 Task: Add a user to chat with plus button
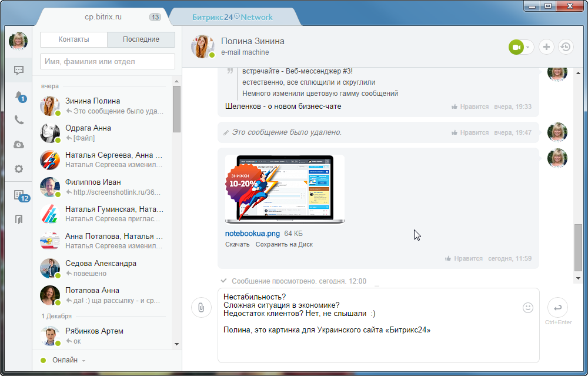[x=546, y=47]
